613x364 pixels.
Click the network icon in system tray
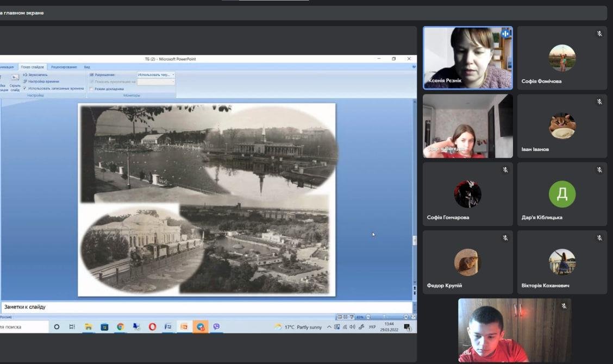point(345,327)
